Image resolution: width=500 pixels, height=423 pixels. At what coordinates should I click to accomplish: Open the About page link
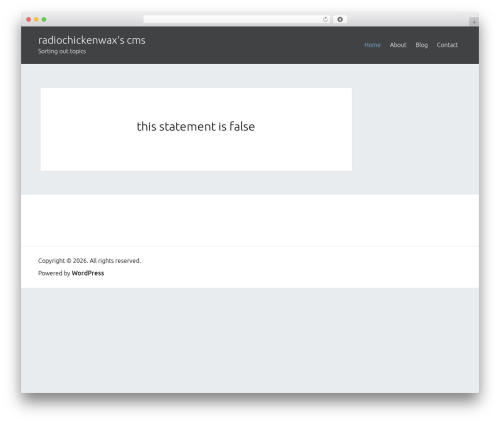[x=398, y=45]
